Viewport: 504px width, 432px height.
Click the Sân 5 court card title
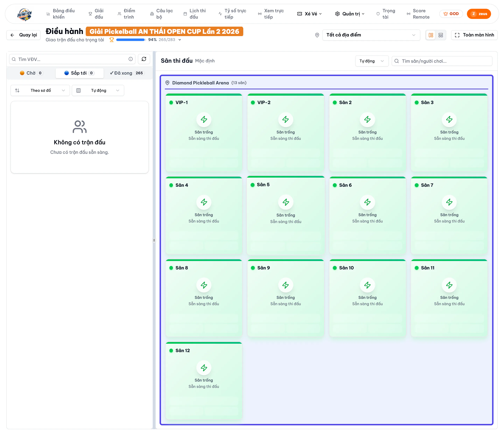point(263,185)
